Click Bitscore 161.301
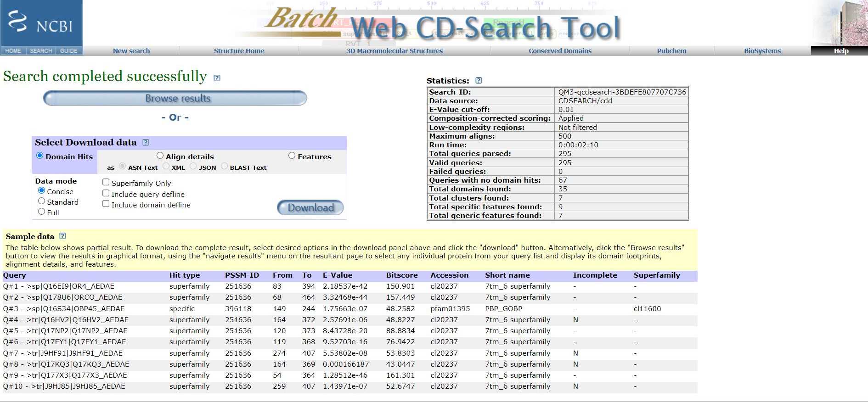868x402 pixels. (400, 375)
